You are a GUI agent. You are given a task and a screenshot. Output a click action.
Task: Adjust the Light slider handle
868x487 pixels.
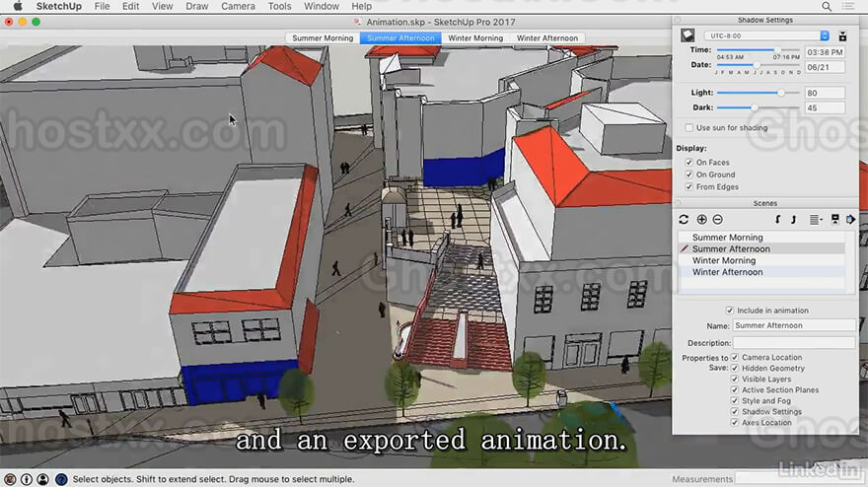coord(780,93)
